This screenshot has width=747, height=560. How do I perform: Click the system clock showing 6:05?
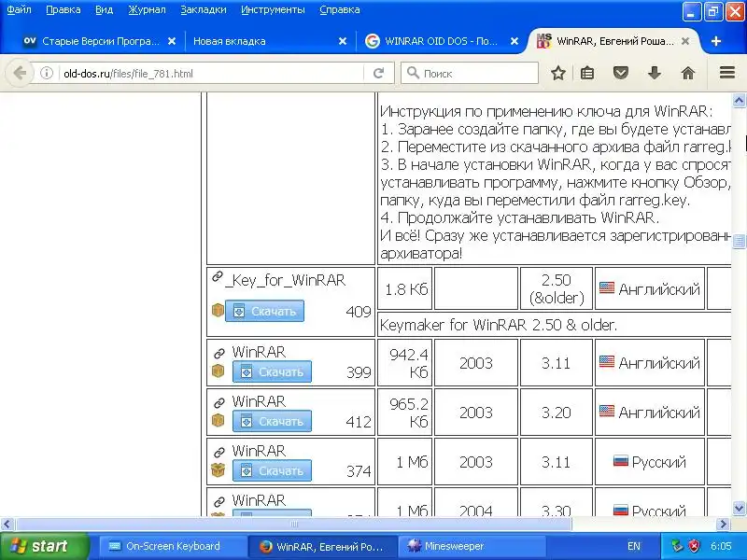coord(721,546)
